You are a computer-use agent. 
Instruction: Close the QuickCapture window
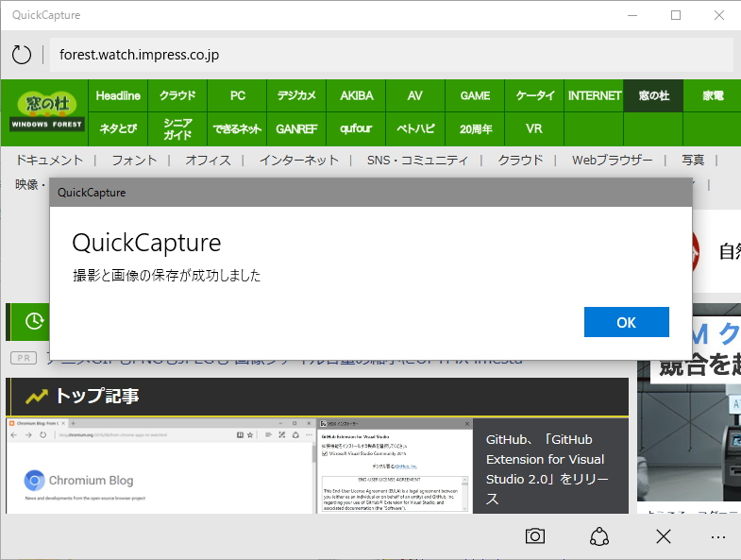point(719,15)
